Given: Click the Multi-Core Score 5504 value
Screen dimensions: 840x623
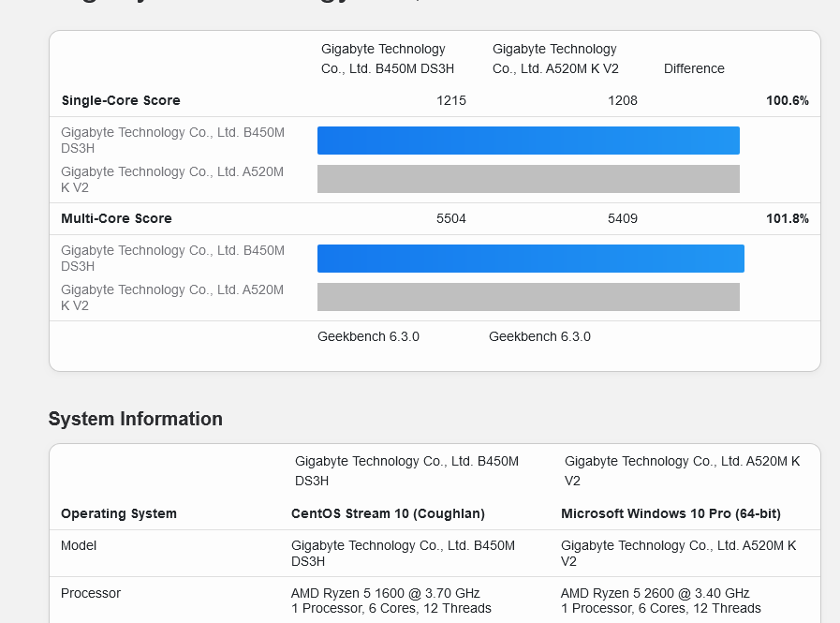Looking at the screenshot, I should pyautogui.click(x=451, y=218).
